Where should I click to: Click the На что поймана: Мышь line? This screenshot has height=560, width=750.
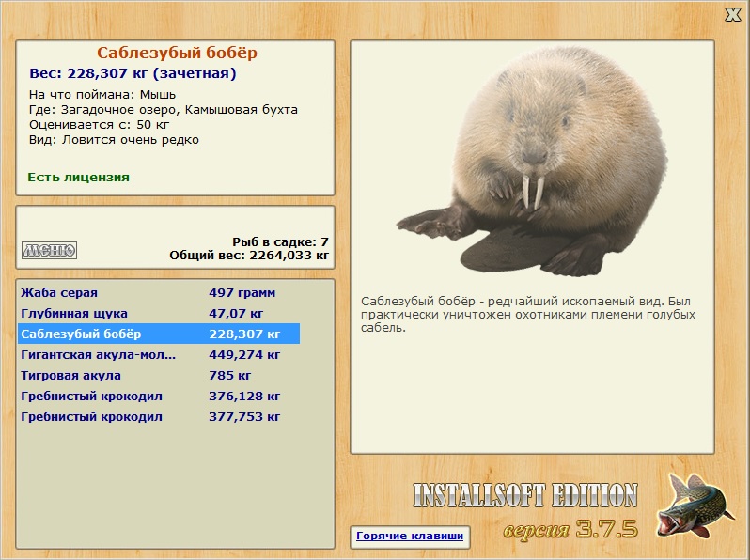click(102, 95)
